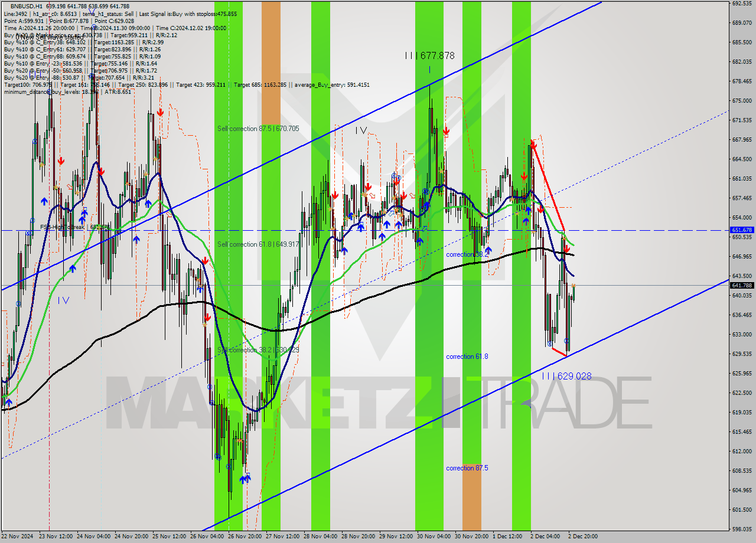The height and width of the screenshot is (543, 756).
Task: Click the 692.535 price axis value
Action: click(x=742, y=3)
